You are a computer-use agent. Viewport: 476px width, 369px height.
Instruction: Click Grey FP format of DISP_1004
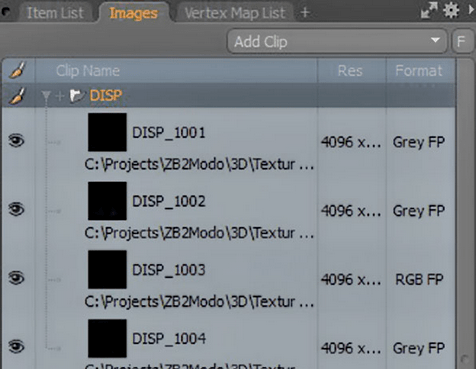pyautogui.click(x=419, y=348)
